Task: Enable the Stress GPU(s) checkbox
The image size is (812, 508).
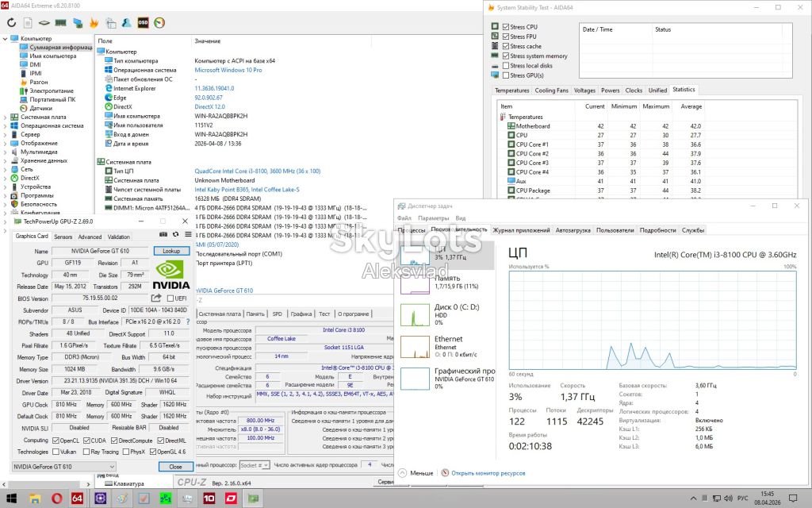Action: tap(506, 75)
